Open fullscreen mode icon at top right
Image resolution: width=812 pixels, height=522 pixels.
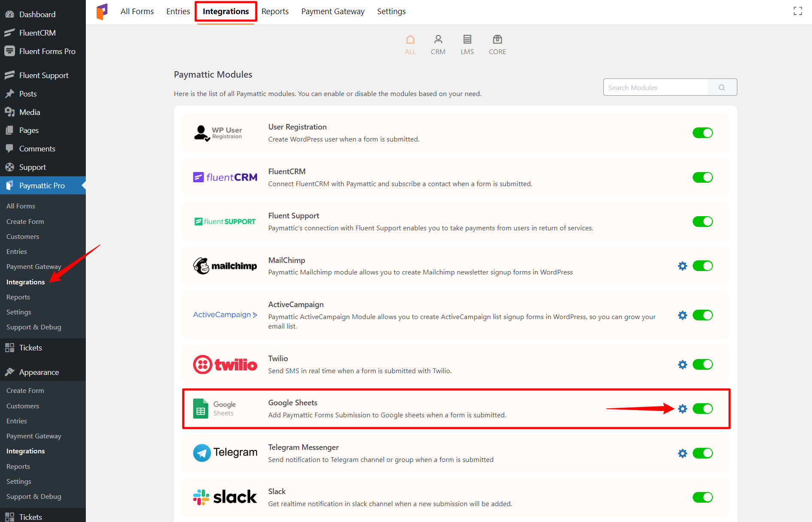798,11
